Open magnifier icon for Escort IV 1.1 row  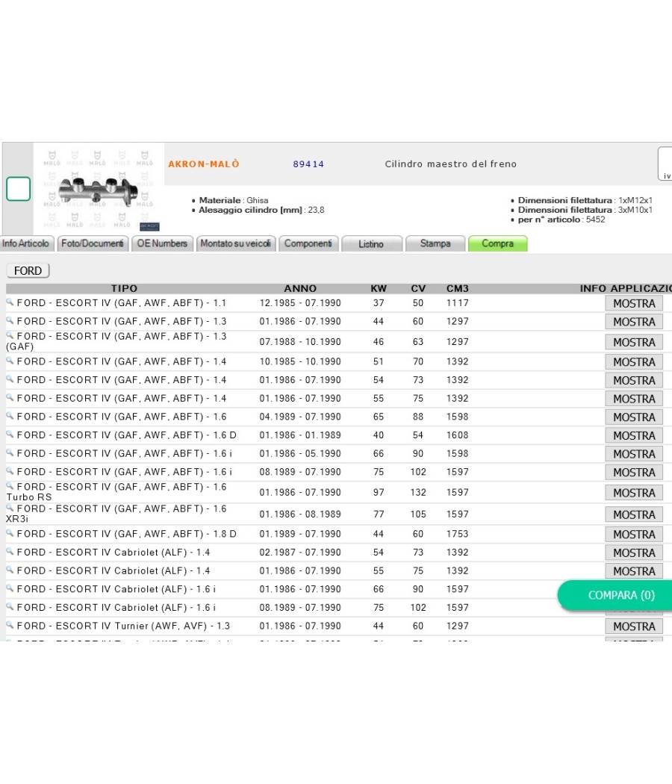pyautogui.click(x=10, y=302)
